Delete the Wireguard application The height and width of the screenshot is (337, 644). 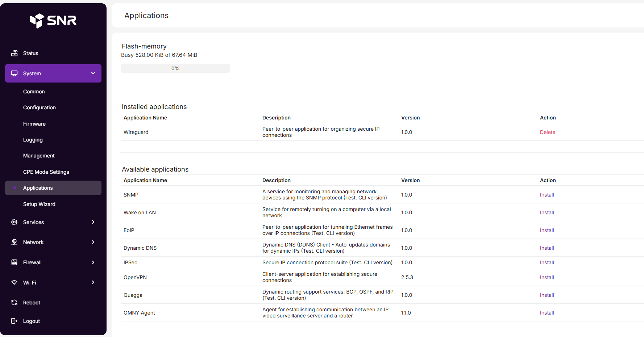(547, 132)
